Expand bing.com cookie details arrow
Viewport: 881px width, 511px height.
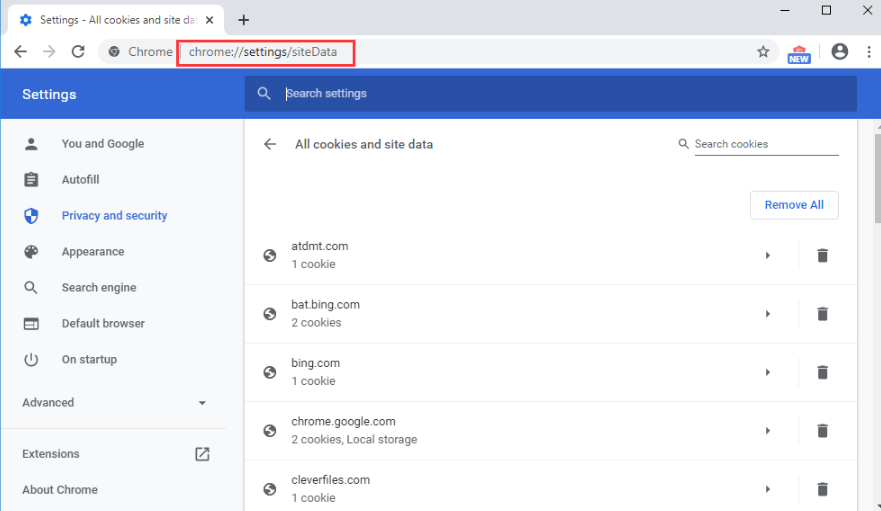[768, 372]
